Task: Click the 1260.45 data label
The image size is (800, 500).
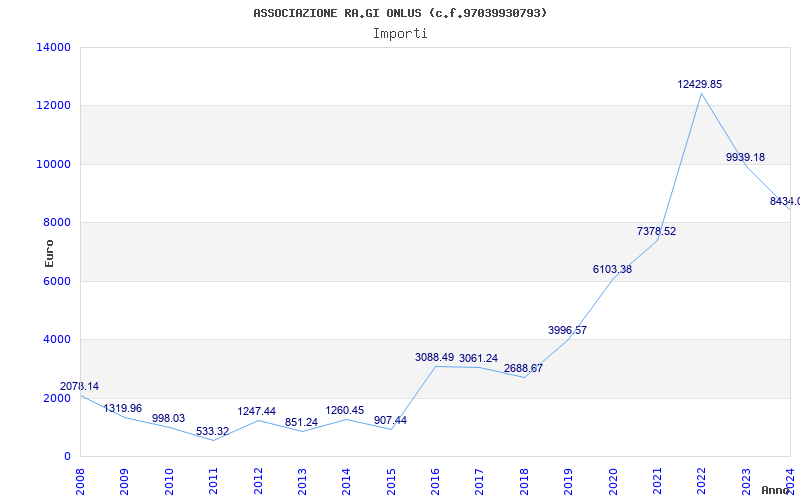Action: (345, 411)
